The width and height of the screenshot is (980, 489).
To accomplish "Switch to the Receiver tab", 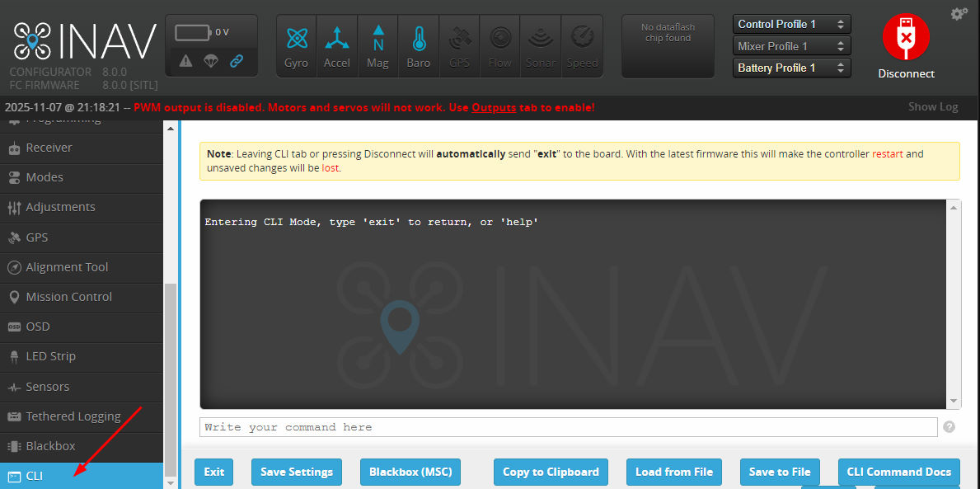I will click(x=49, y=148).
